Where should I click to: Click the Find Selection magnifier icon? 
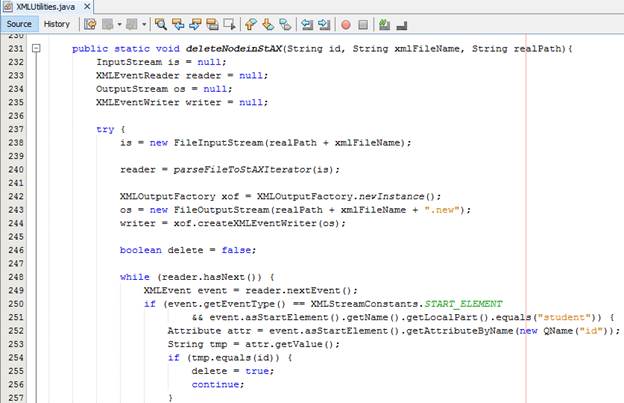161,25
